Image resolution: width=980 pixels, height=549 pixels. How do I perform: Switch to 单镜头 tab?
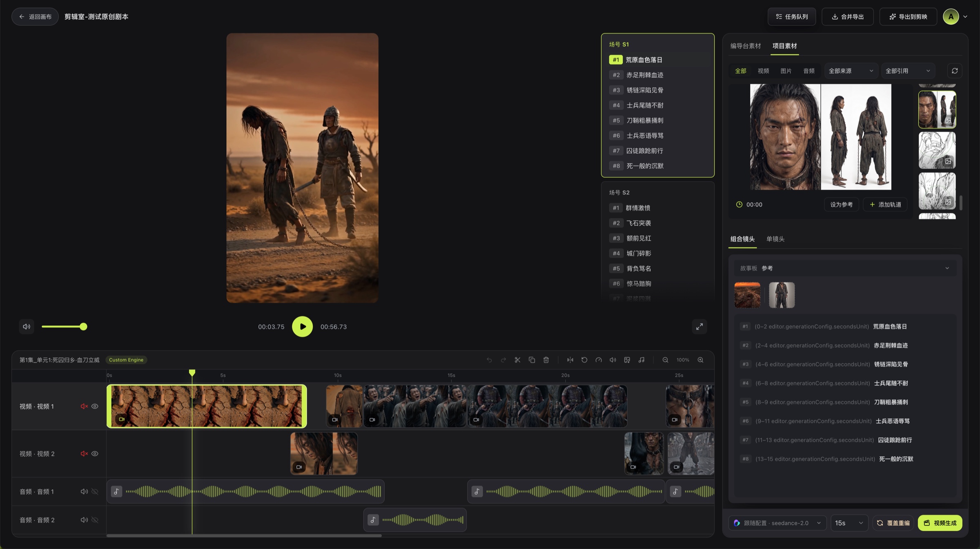pyautogui.click(x=775, y=239)
